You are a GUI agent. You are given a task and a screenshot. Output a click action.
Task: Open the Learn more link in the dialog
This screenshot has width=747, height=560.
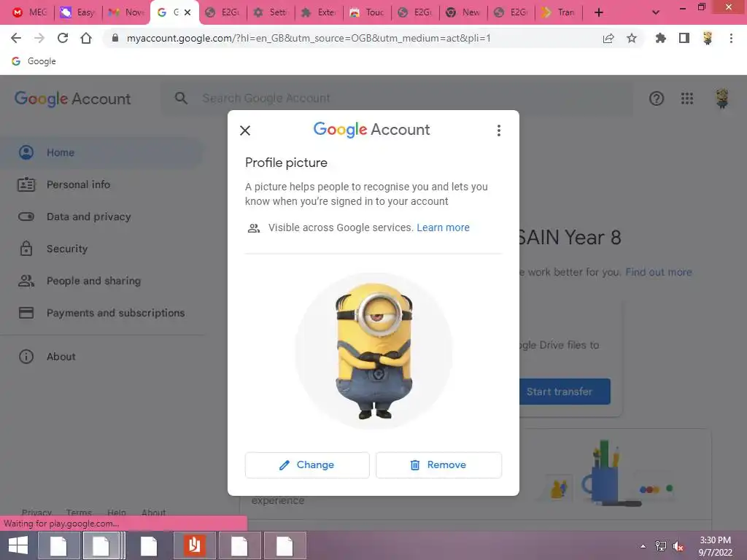[443, 227]
